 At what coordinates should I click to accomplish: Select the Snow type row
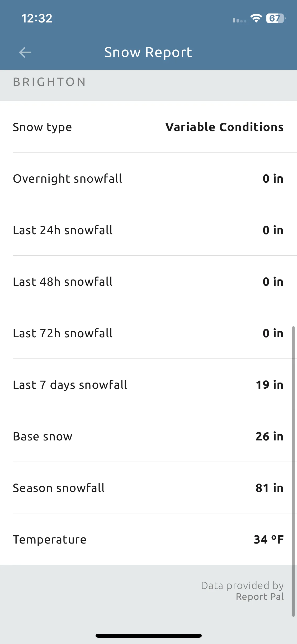pos(148,127)
